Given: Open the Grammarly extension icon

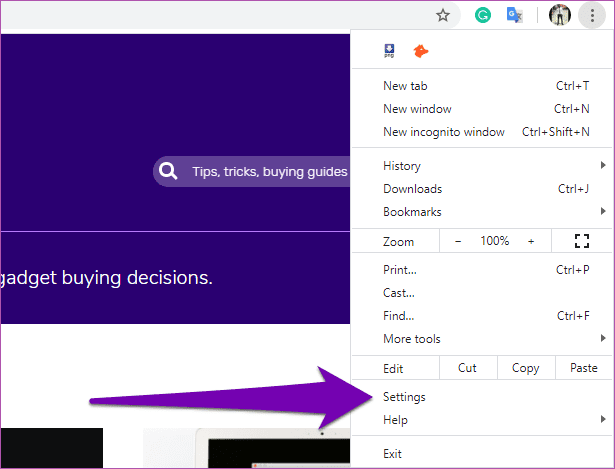Looking at the screenshot, I should (483, 16).
